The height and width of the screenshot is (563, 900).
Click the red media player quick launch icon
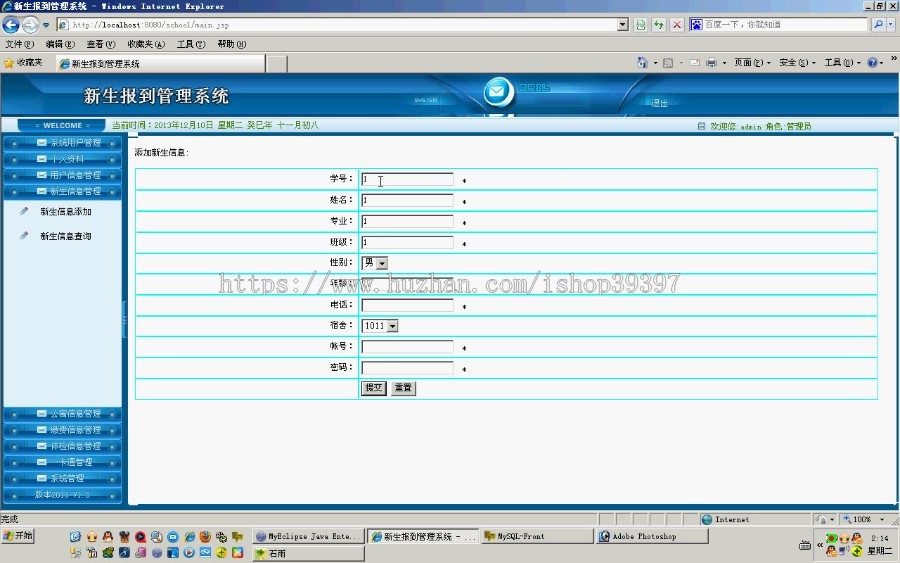pyautogui.click(x=140, y=537)
